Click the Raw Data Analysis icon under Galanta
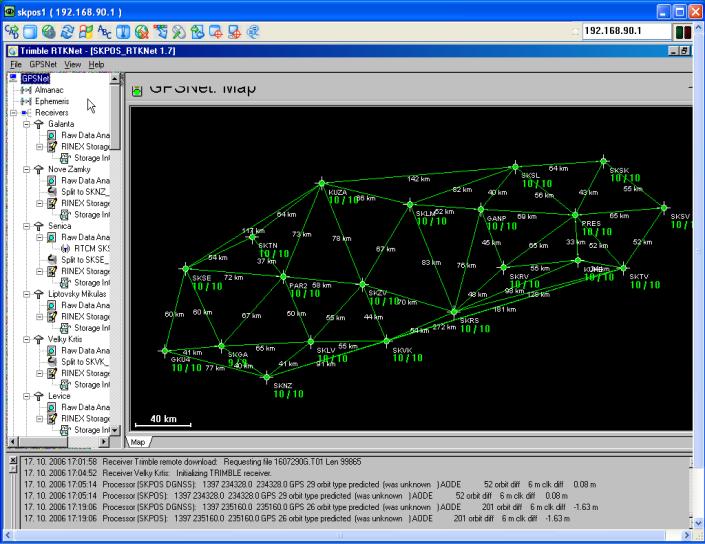The width and height of the screenshot is (705, 544). 52,135
